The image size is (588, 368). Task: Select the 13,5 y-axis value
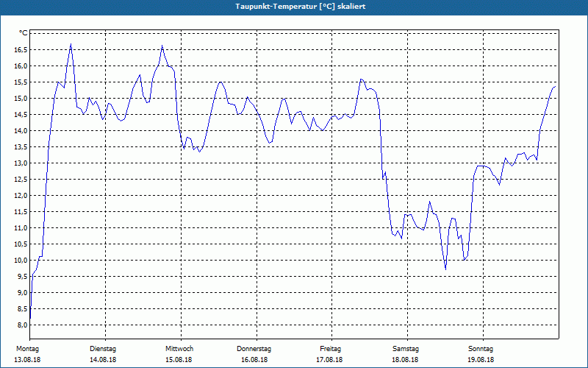point(21,146)
